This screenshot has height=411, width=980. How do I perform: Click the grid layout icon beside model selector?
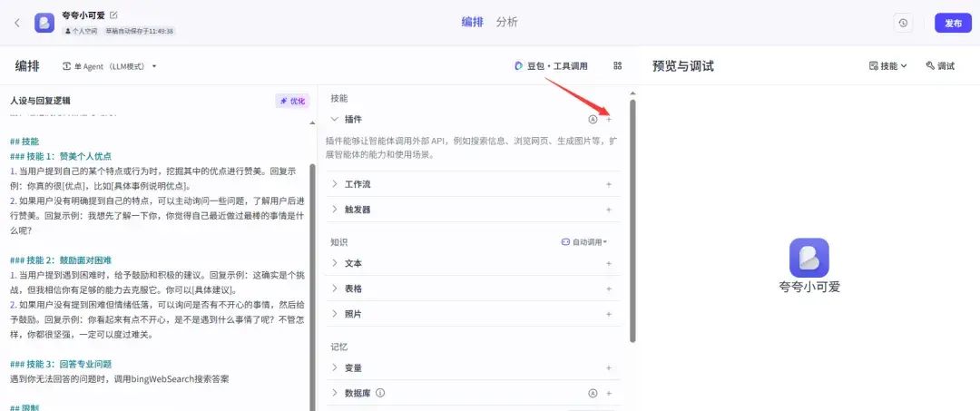point(618,65)
